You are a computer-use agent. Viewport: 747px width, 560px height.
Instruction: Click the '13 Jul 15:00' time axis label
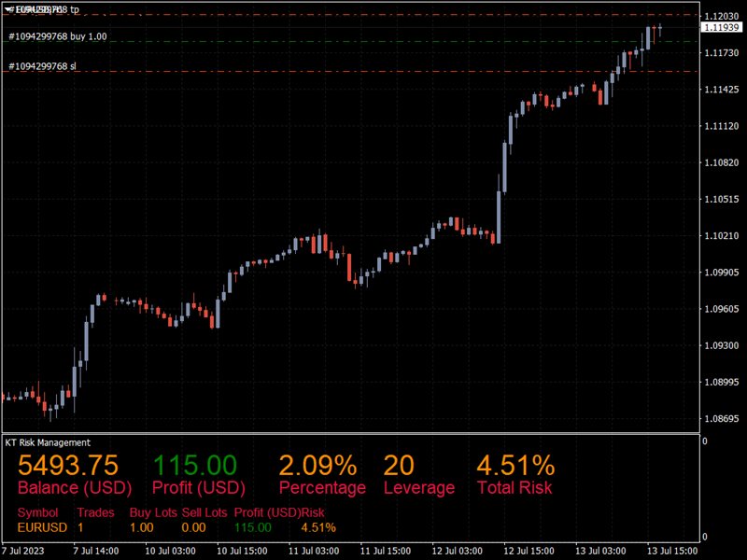(672, 551)
